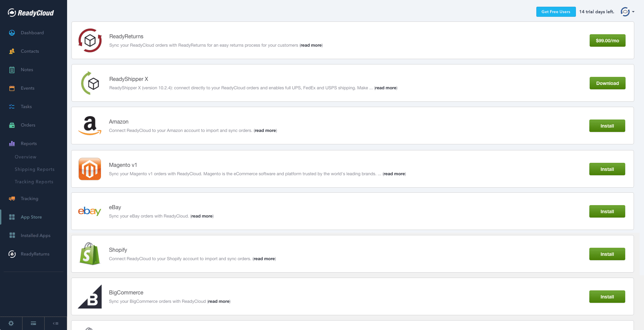
Task: Click the billing card icon
Action: coord(33,323)
